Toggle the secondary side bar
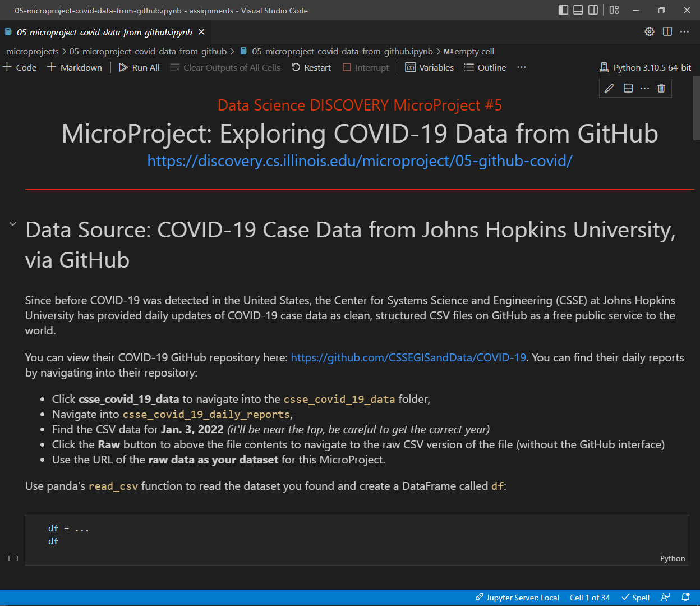This screenshot has height=606, width=700. [593, 10]
